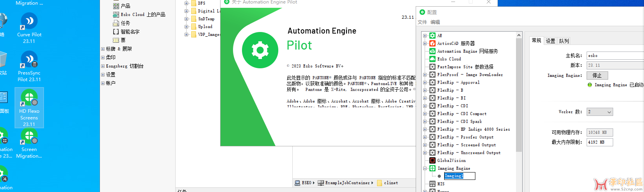Click the 停止 Imaging Engine button
Viewport: 644px width, 192px height.
[597, 75]
